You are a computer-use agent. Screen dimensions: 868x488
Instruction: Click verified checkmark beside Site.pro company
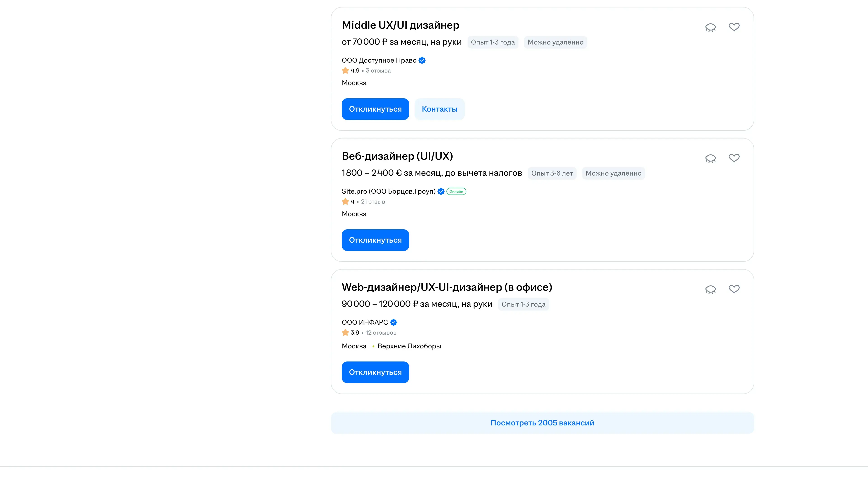coord(441,191)
